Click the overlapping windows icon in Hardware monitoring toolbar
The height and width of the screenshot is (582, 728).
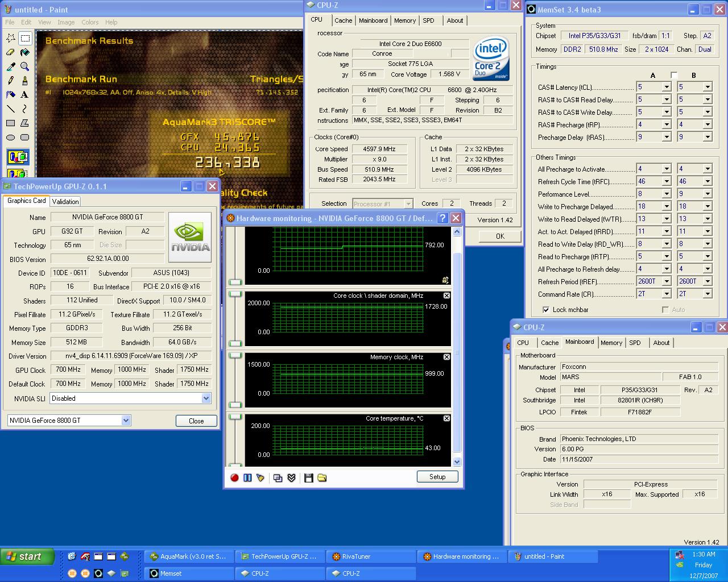278,477
